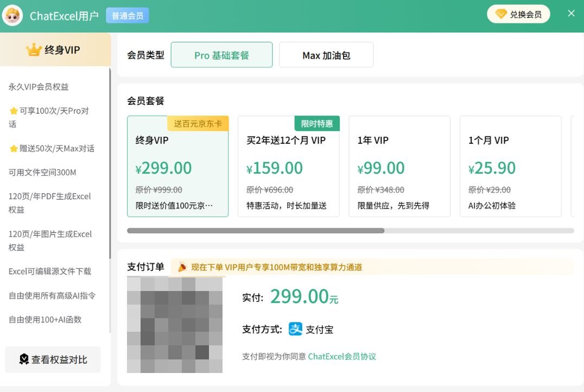The image size is (584, 392).
Task: Click the ChatExcel用户 username
Action: [x=64, y=16]
